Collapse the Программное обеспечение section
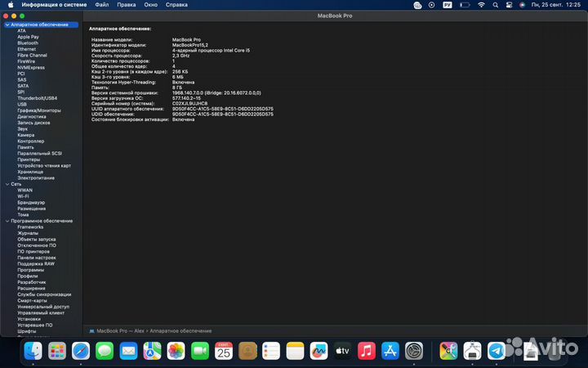 [7, 221]
